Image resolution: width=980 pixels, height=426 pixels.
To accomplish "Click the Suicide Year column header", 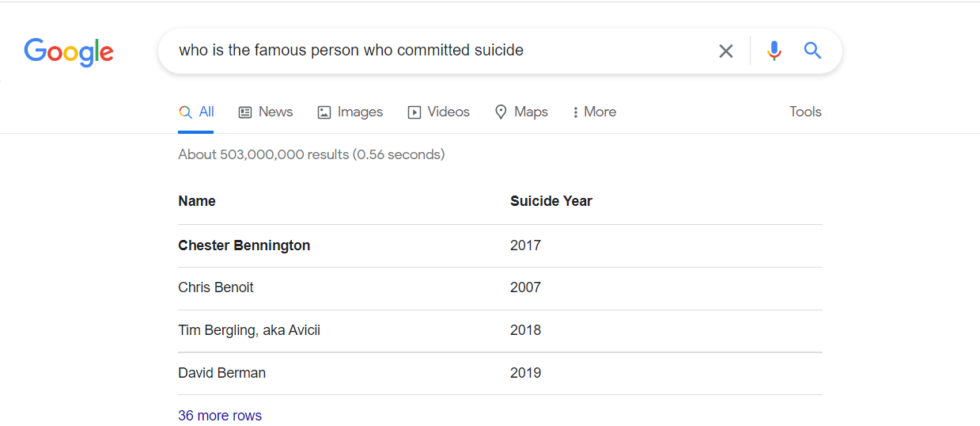I will (551, 201).
